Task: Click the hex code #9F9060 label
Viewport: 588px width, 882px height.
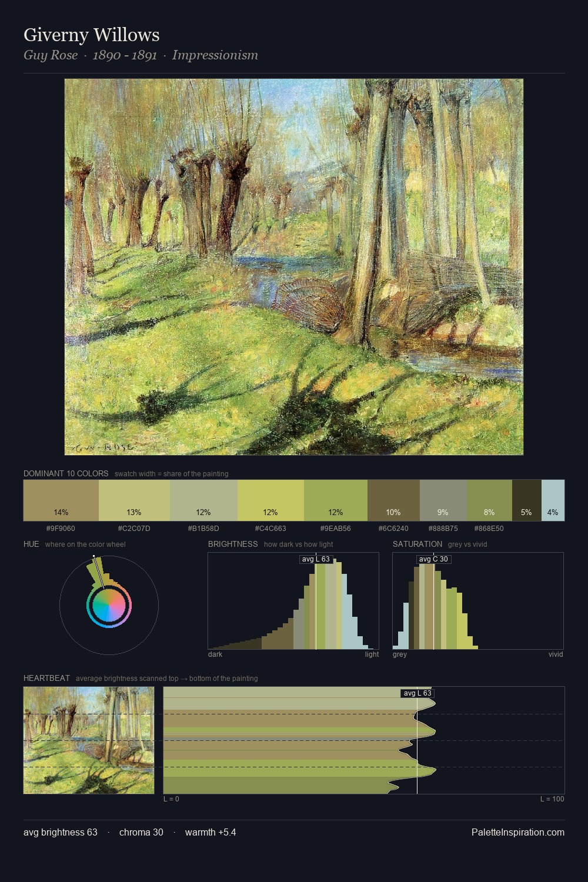Action: tap(61, 528)
